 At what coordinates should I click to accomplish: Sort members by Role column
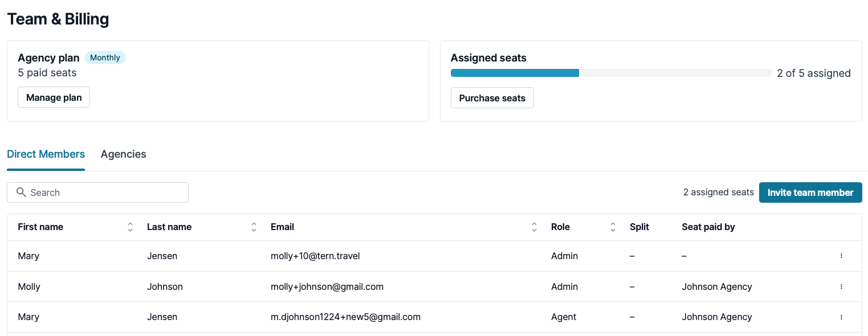coord(613,227)
